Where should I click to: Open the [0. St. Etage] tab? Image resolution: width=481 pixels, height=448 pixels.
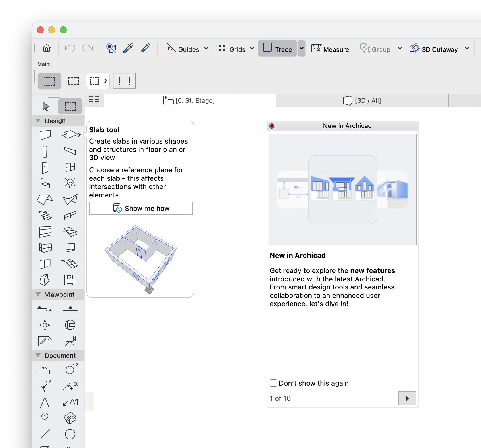189,100
